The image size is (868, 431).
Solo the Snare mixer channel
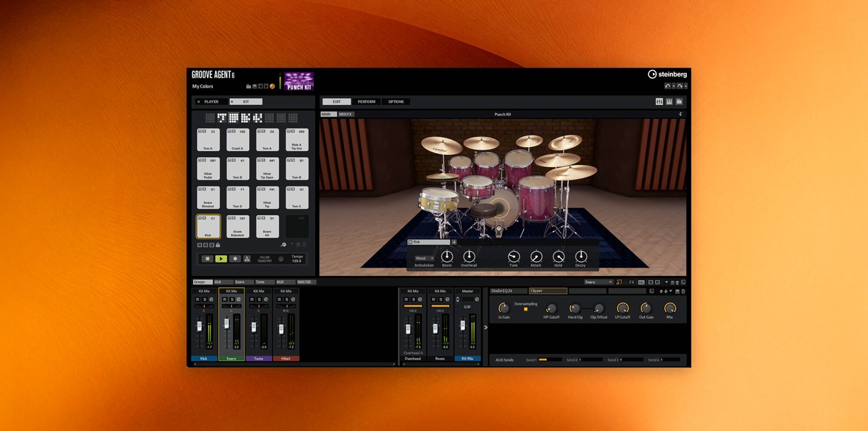[x=232, y=299]
